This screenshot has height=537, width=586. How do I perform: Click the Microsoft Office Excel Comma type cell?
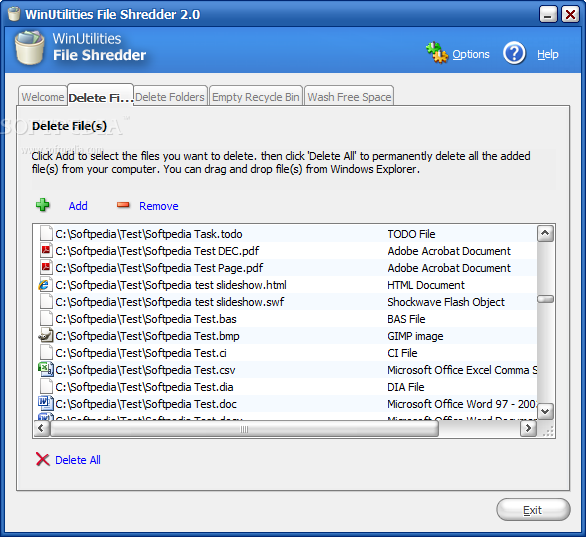[462, 370]
